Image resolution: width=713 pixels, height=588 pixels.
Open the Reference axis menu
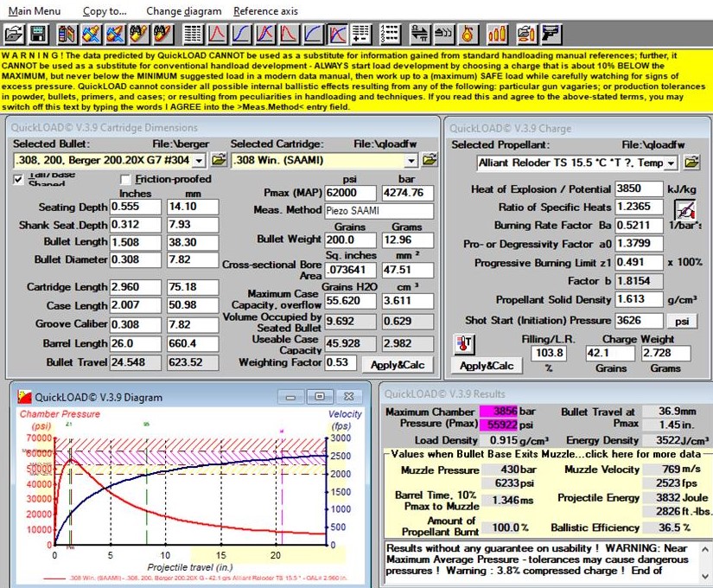point(265,11)
